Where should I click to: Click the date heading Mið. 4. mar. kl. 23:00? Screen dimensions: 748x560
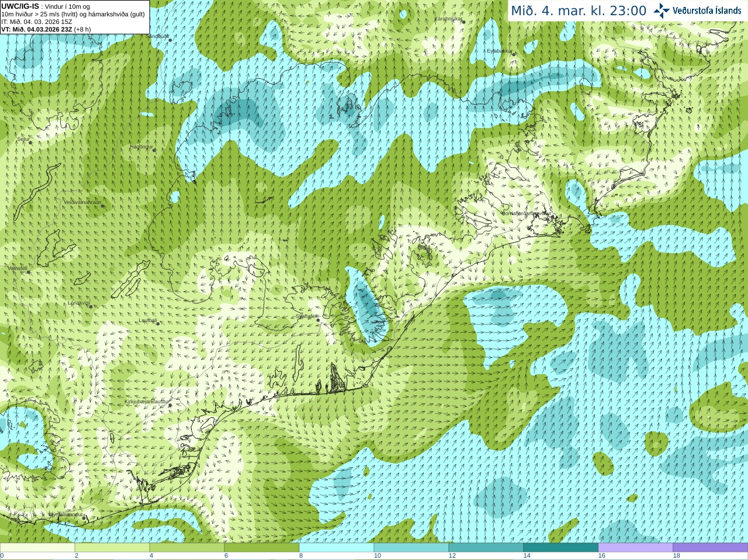click(579, 11)
